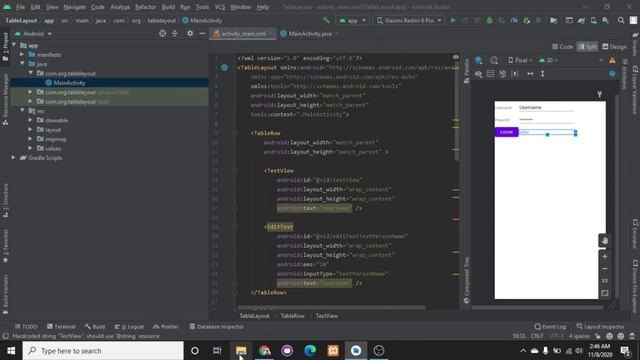640x360 pixels.
Task: Click gutter icon beside TableLayout line
Action: pos(224,67)
